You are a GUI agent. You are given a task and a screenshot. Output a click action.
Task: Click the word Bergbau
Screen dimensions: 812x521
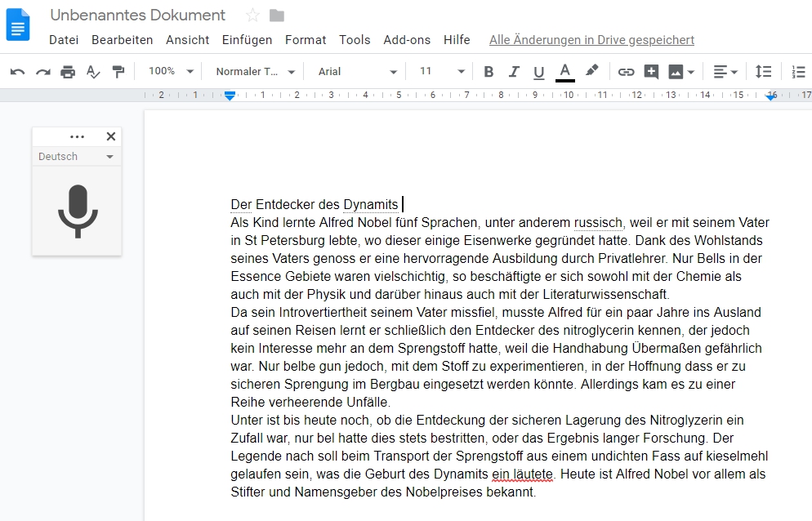[394, 385]
